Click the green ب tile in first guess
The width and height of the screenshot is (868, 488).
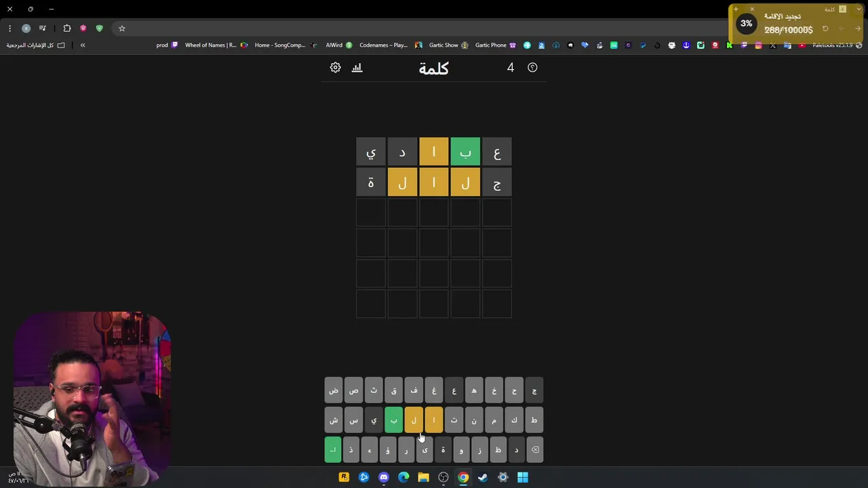pyautogui.click(x=465, y=152)
